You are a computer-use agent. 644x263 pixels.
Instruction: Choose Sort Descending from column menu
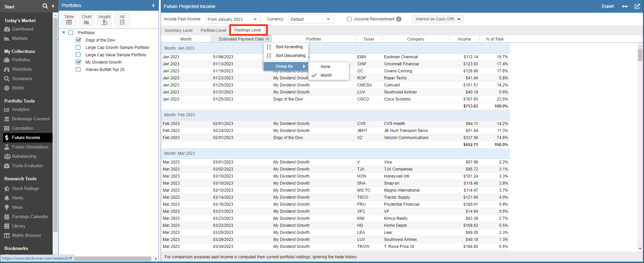click(286, 56)
